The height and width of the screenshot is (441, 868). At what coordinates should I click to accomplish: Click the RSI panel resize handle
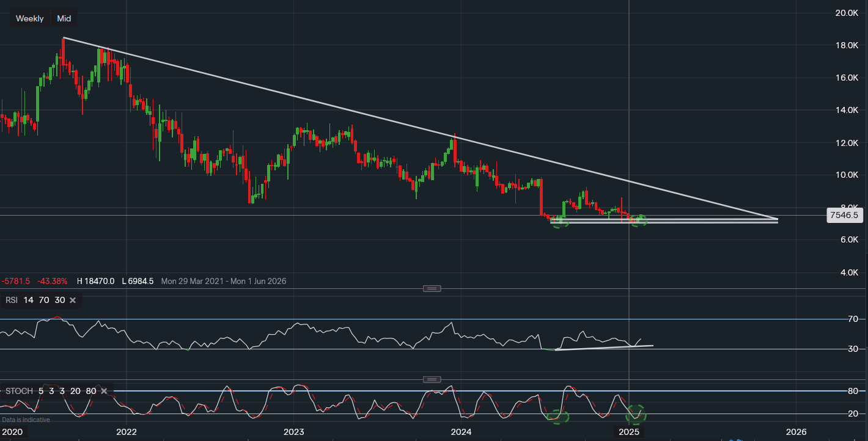432,288
